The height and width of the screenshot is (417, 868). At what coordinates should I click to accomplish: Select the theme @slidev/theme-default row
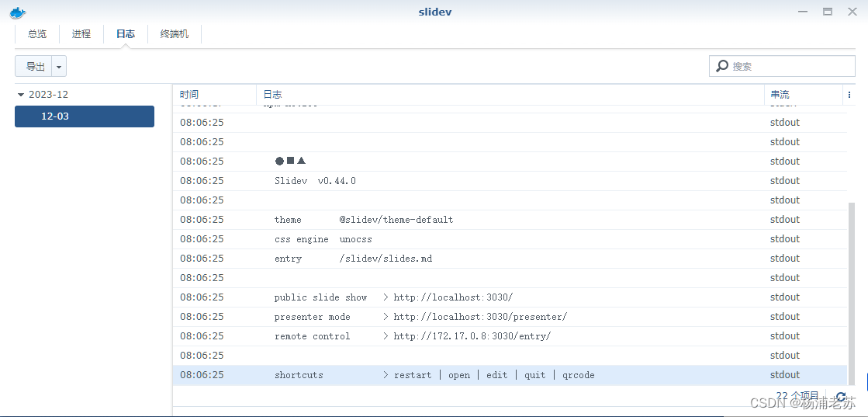pos(510,220)
